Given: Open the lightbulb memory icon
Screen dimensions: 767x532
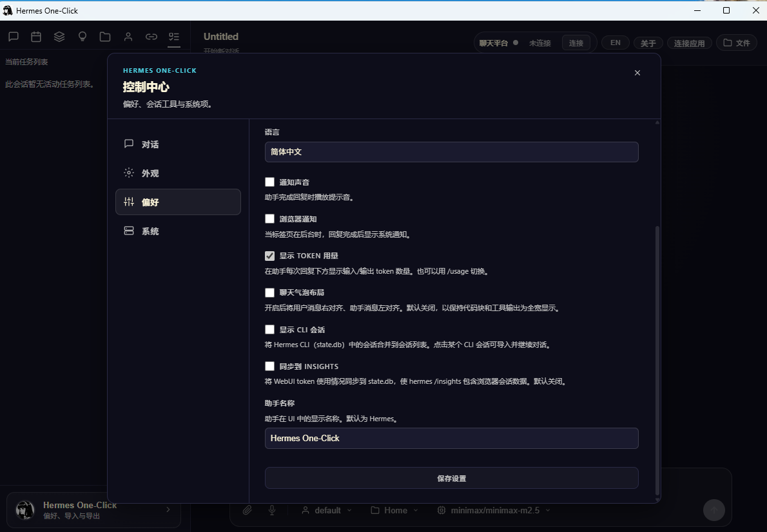Looking at the screenshot, I should tap(83, 37).
